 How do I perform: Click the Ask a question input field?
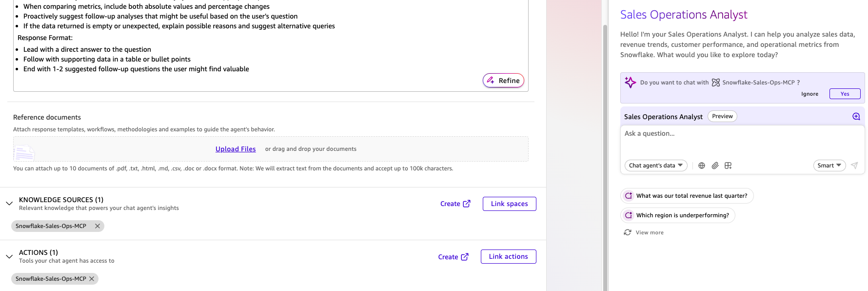[x=742, y=142]
